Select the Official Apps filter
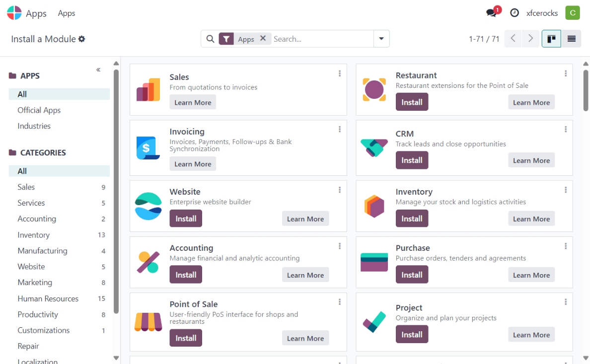Screen dimensions: 590x364 (x=39, y=110)
